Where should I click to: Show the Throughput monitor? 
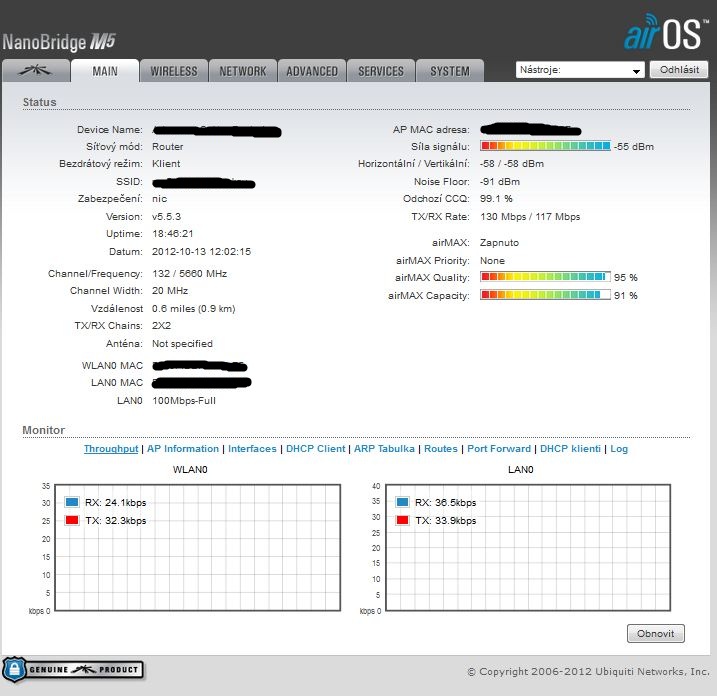click(111, 449)
